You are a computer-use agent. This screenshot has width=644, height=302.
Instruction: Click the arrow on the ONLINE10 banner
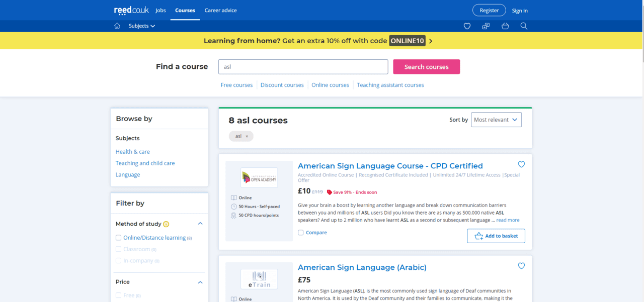[x=431, y=41]
